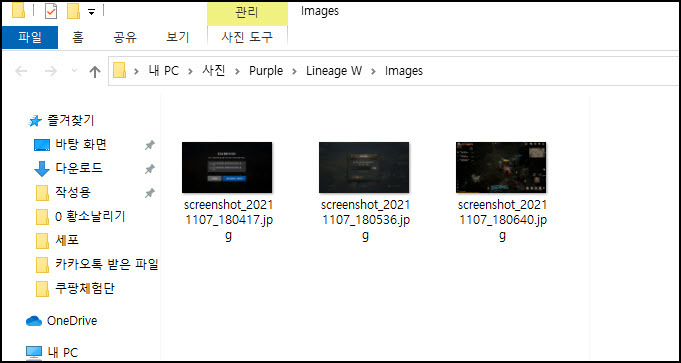The height and width of the screenshot is (363, 681).
Task: Click the 쿠팡체험단 folder icon
Action: (42, 288)
